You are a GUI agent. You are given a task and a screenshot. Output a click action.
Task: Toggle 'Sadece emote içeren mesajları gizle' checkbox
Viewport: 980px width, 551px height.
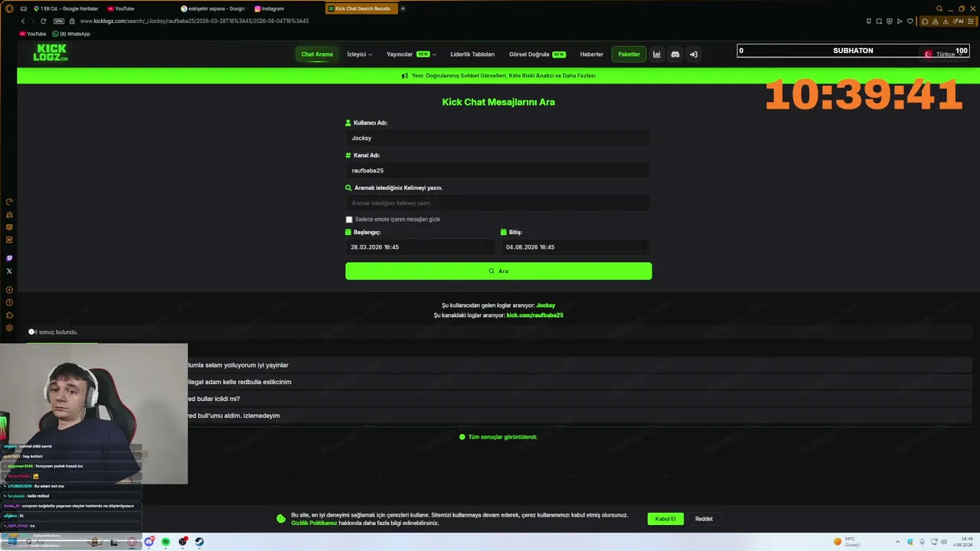click(349, 220)
